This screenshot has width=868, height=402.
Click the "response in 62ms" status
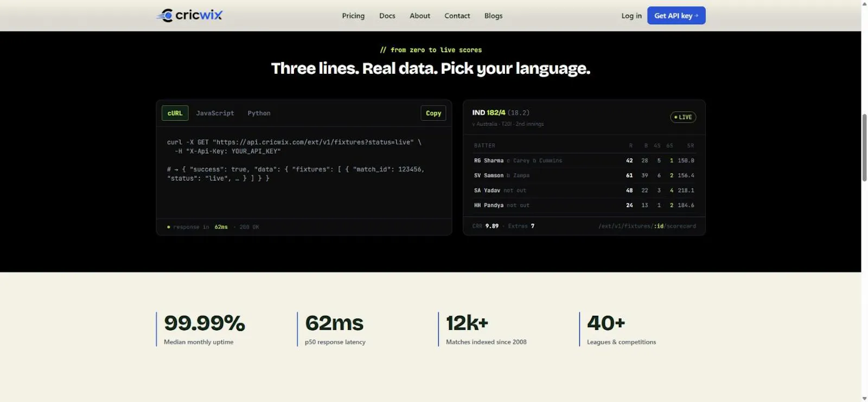tap(197, 227)
